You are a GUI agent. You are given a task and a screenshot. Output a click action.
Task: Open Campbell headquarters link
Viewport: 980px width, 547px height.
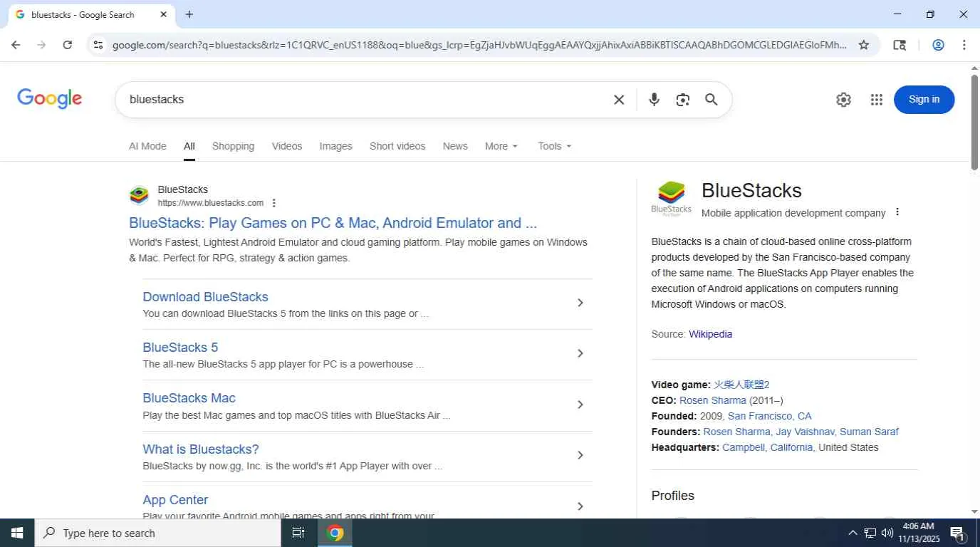point(743,447)
